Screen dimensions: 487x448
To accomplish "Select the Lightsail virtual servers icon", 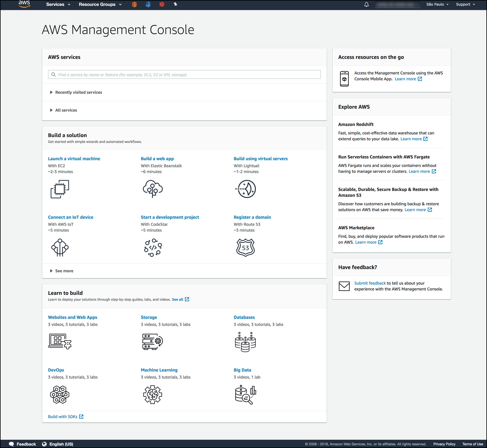I will (x=246, y=189).
